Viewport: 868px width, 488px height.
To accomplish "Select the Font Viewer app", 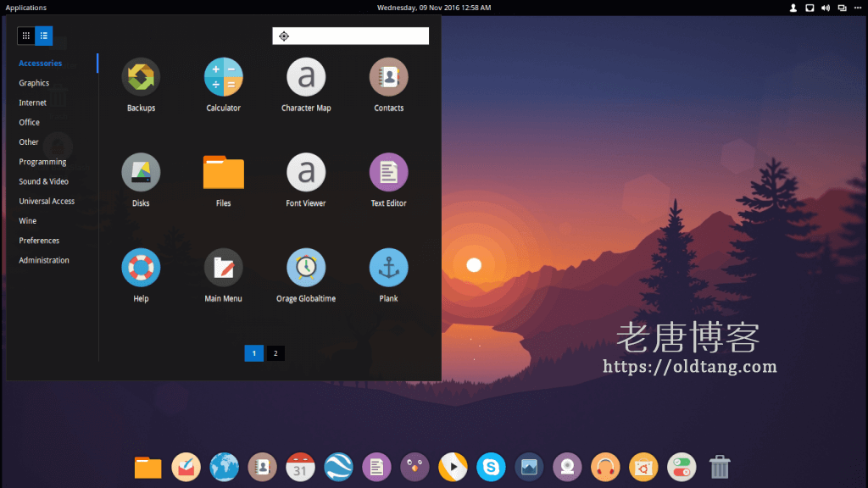I will (305, 171).
